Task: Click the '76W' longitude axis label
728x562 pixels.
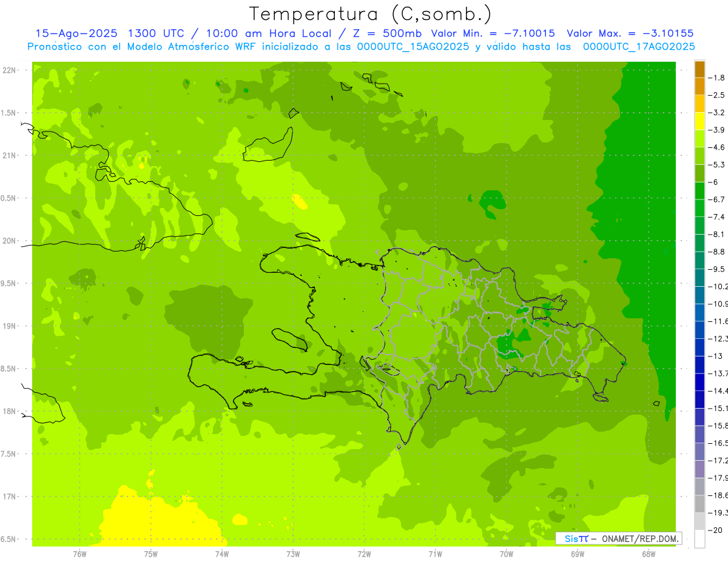Action: (79, 554)
